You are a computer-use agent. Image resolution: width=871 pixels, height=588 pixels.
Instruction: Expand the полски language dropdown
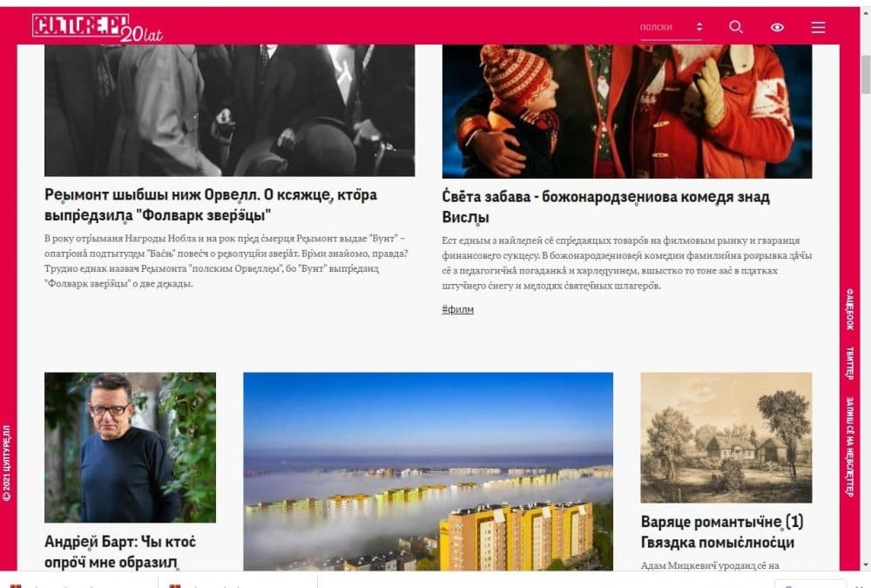coord(671,28)
